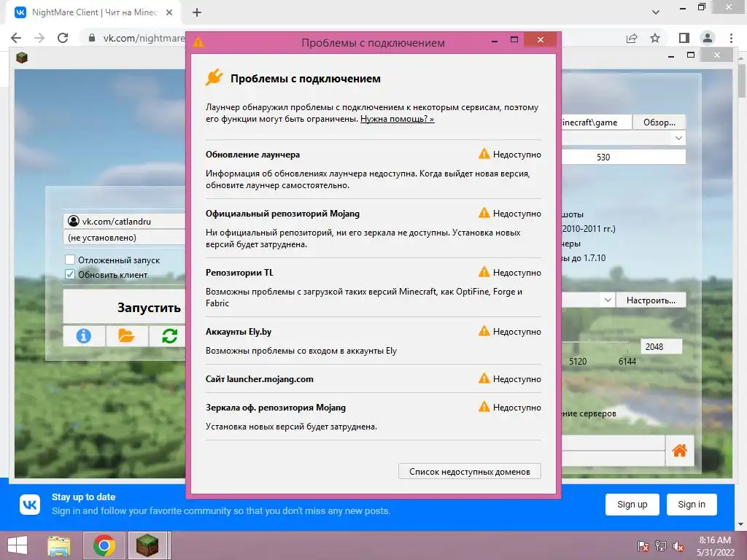Click the vk.com/catlandru account field
The image size is (747, 560).
[x=125, y=221]
